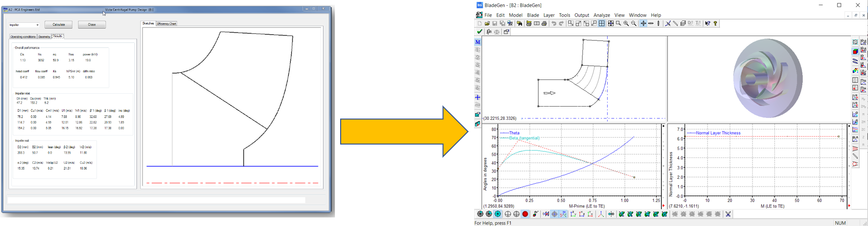Toggle the pan mode crosshair button

pos(643,23)
